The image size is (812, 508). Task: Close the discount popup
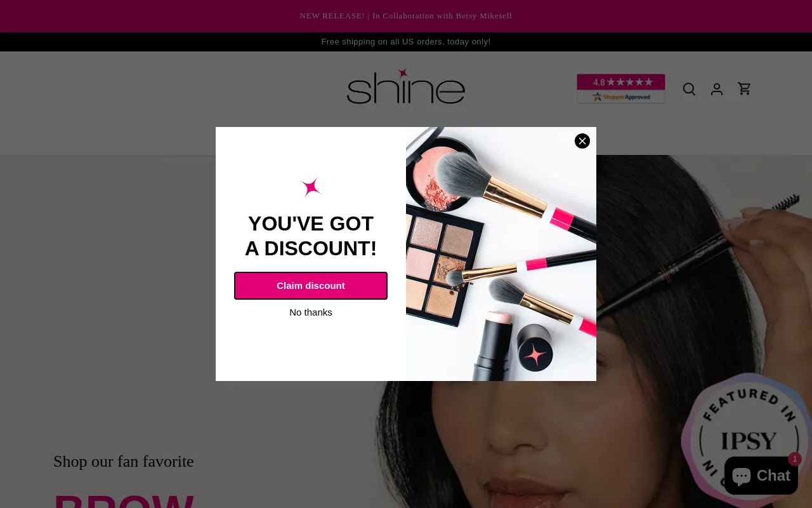tap(582, 141)
